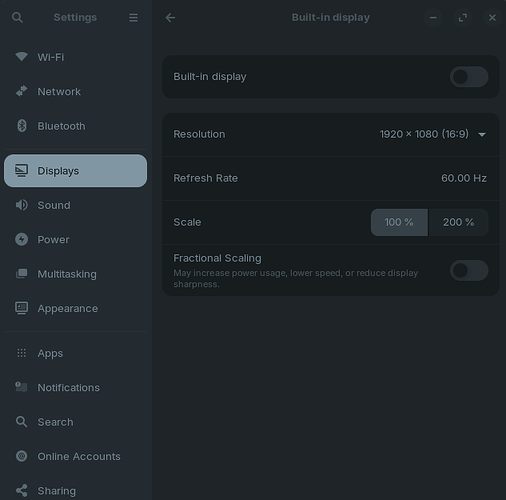The image size is (506, 500).
Task: Open the 1920 × 1080 resolution selector
Action: (x=433, y=134)
